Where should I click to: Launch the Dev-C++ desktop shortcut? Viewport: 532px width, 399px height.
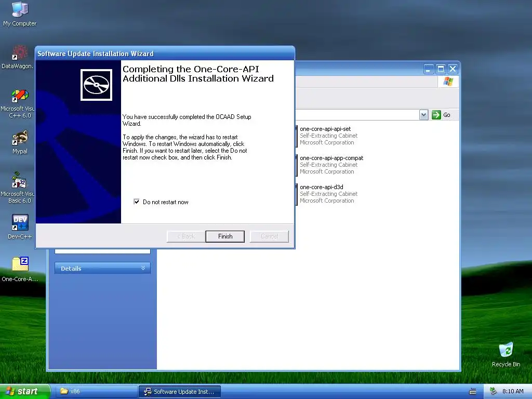pos(20,227)
